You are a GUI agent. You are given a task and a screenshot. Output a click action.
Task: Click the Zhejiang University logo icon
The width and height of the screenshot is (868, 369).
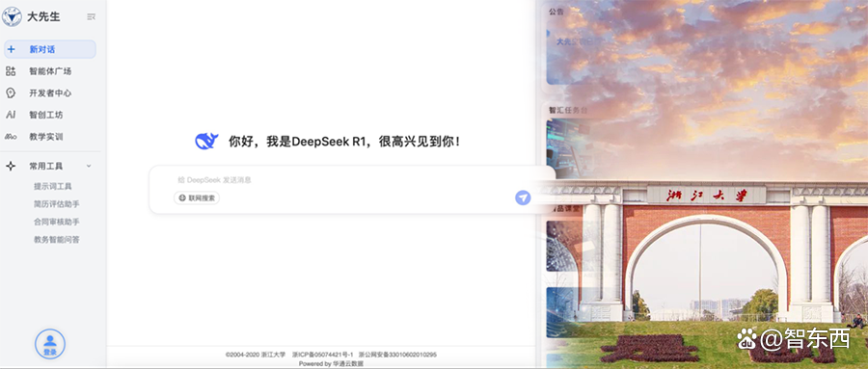point(12,16)
